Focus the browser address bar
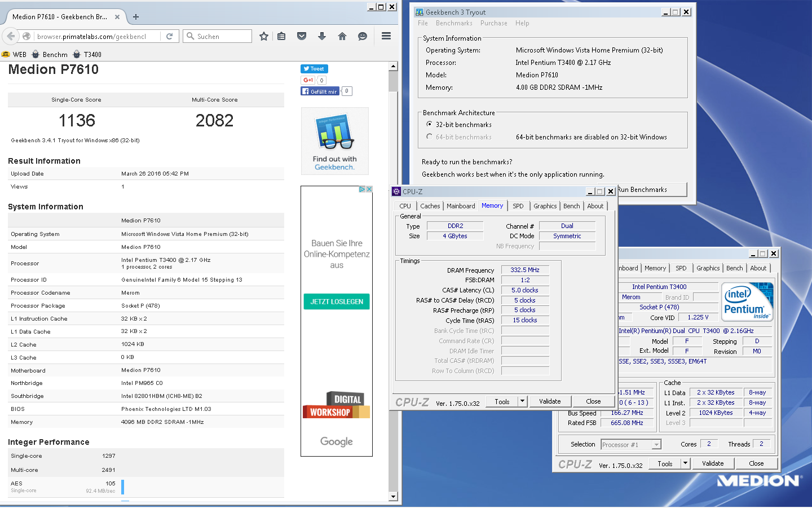The height and width of the screenshot is (508, 812). pyautogui.click(x=96, y=36)
